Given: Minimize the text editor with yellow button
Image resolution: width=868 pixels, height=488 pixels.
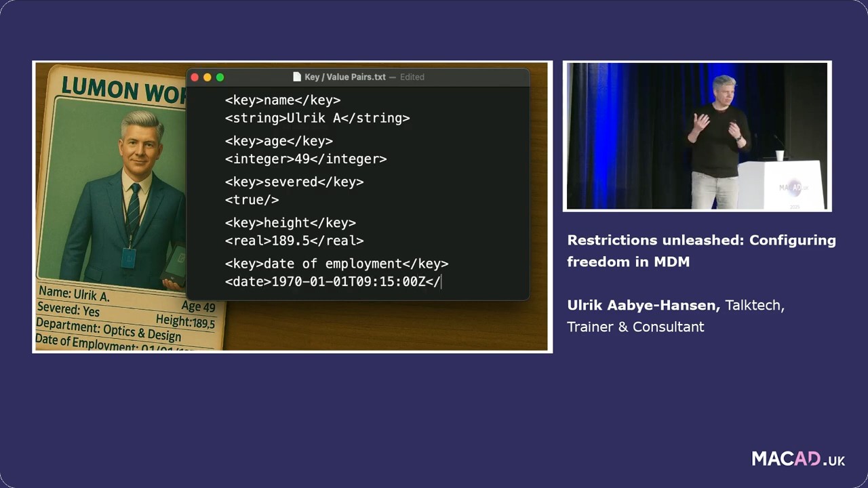Looking at the screenshot, I should click(x=208, y=77).
